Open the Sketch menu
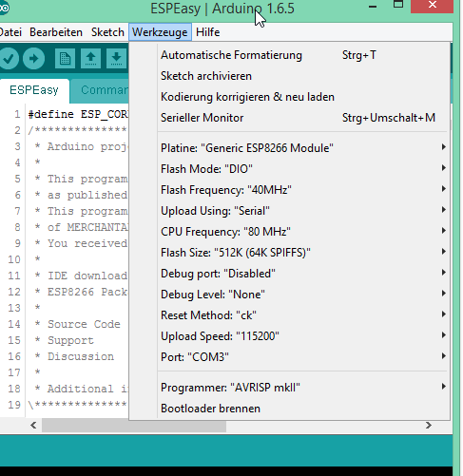Screen dimensions: 463x476 107,32
